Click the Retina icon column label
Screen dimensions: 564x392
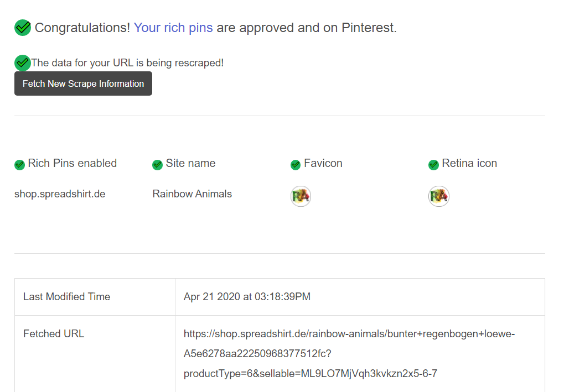tap(469, 163)
